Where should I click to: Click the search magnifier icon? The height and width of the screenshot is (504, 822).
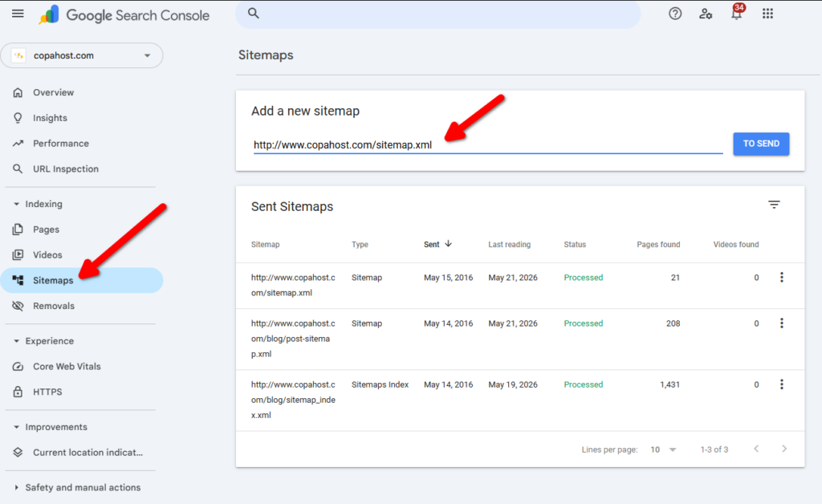coord(253,14)
